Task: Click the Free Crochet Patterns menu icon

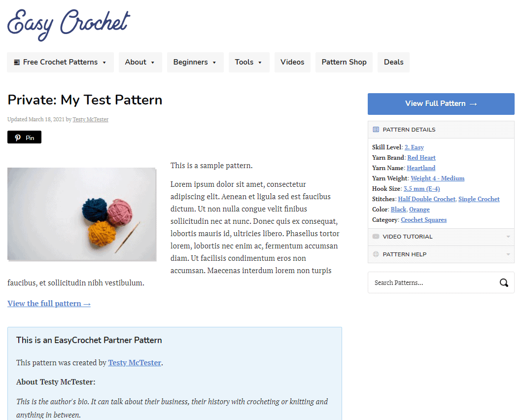Action: coord(17,63)
